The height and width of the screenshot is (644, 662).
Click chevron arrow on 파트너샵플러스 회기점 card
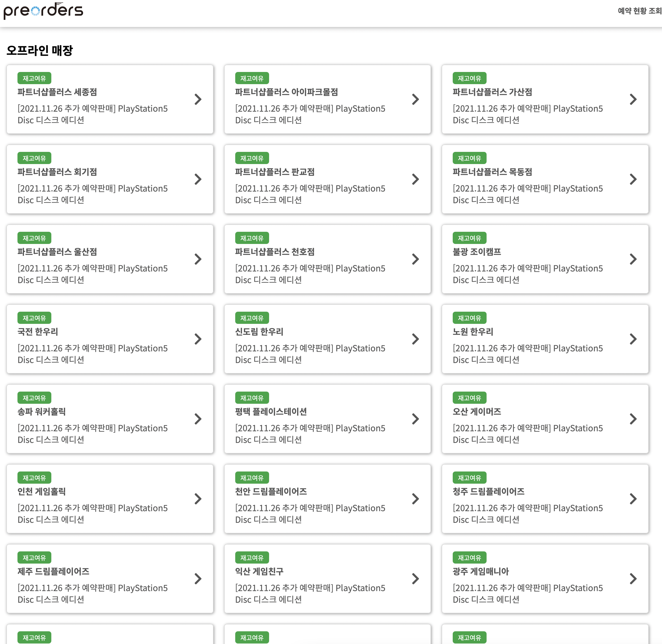point(198,179)
